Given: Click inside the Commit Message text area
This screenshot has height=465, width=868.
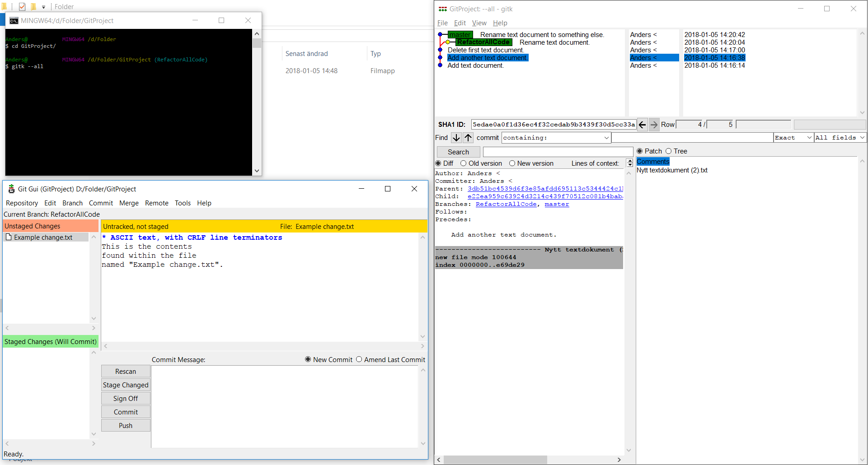Looking at the screenshot, I should (x=285, y=406).
